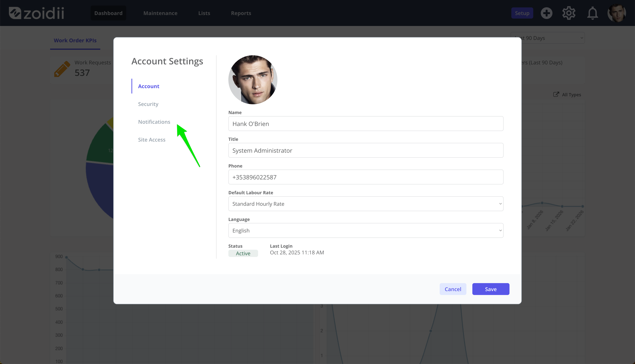Open the settings gear icon
635x364 pixels.
569,13
